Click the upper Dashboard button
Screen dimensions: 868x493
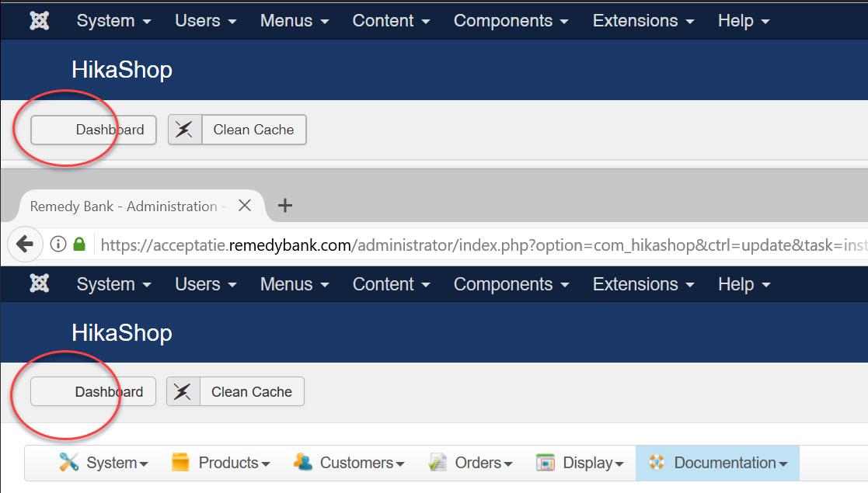(93, 130)
